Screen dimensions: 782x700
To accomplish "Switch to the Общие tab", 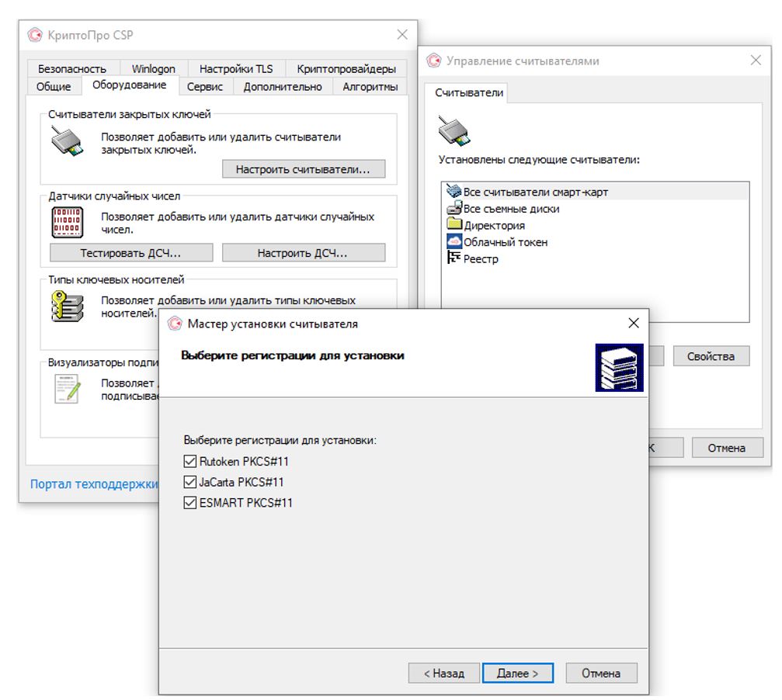I will click(x=54, y=87).
